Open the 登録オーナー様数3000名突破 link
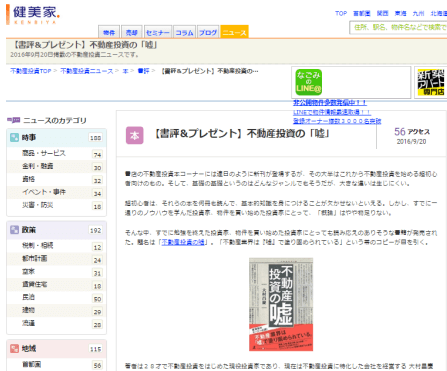Screen dimensions: 447x371 tap(337, 121)
